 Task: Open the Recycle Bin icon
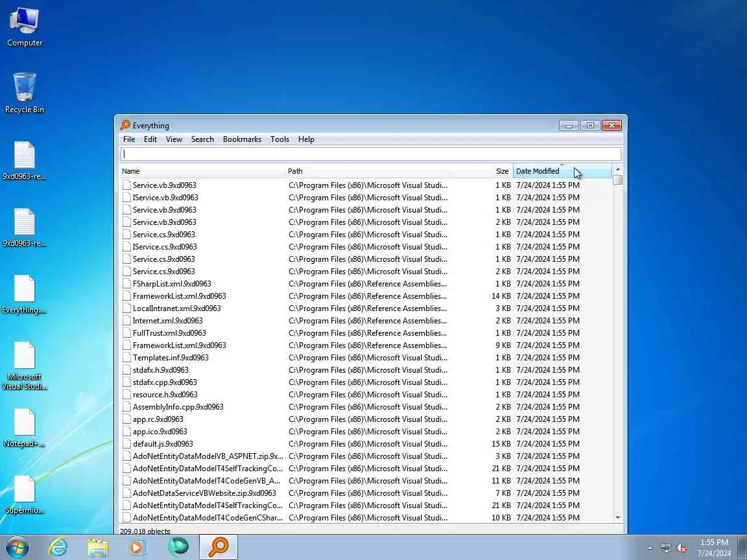point(24,93)
